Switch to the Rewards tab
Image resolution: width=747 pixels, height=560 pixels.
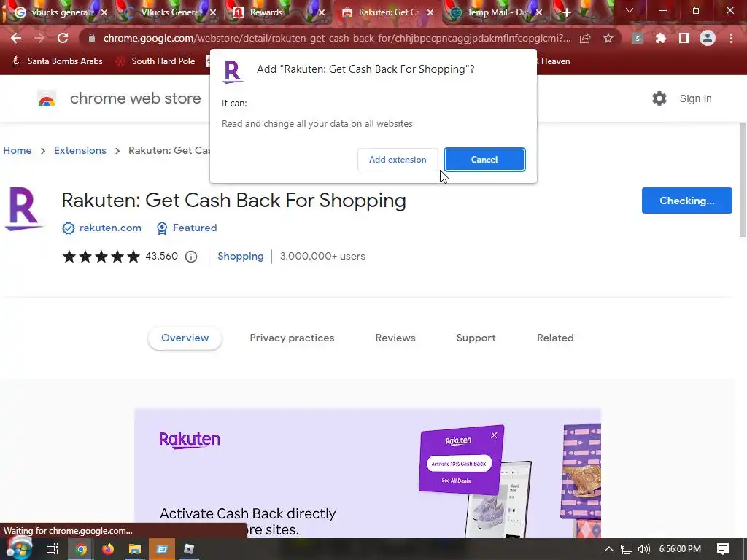coord(276,12)
